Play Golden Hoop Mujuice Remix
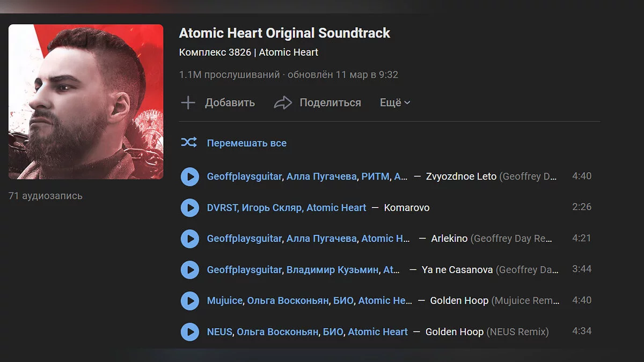Viewport: 644px width, 362px height. [190, 301]
